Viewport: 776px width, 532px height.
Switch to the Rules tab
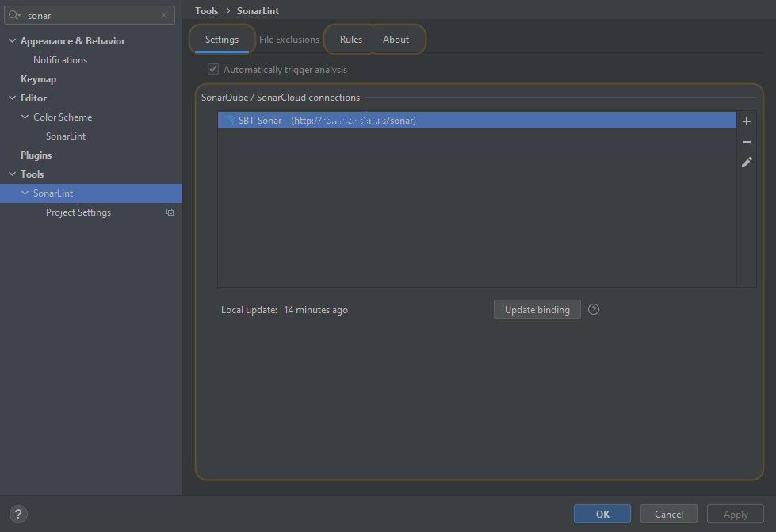tap(350, 40)
